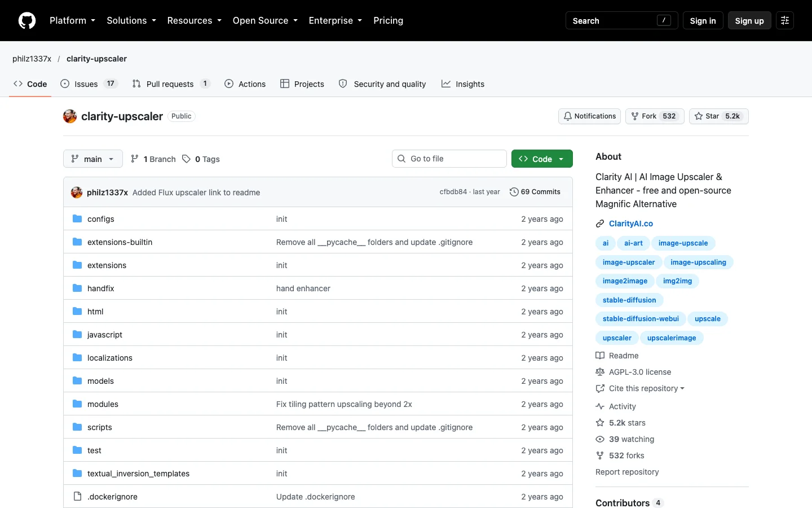
Task: Click the Sign up button
Action: click(749, 21)
